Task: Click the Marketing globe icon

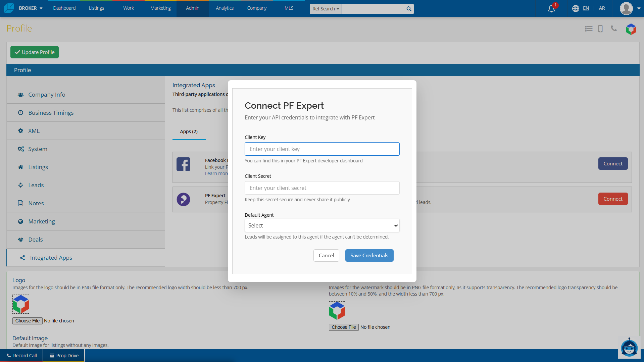Action: (x=20, y=221)
